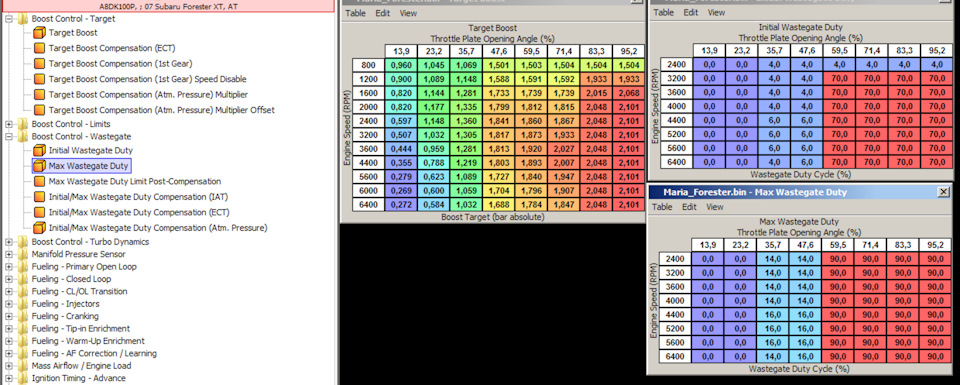This screenshot has height=385, width=960.
Task: Expand the Fueling - Primary Open Loop category
Action: [x=9, y=267]
